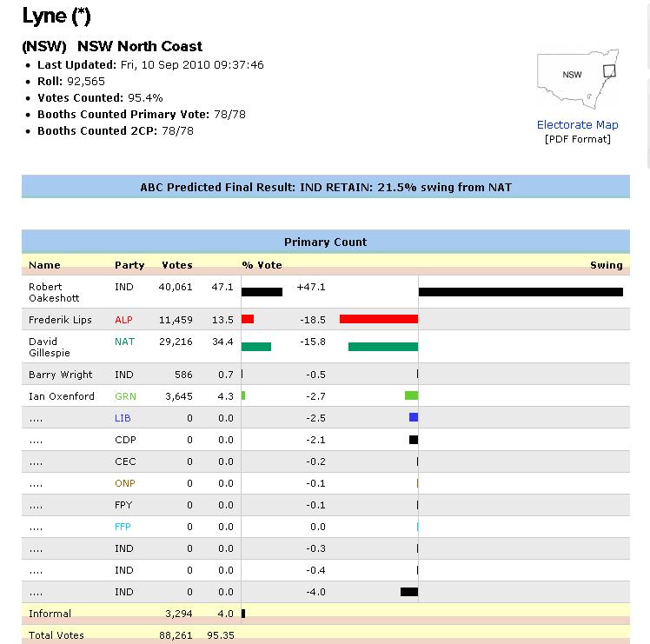This screenshot has height=644, width=650.
Task: Click Robert Oakeshott's black swing bar
Action: click(x=521, y=292)
